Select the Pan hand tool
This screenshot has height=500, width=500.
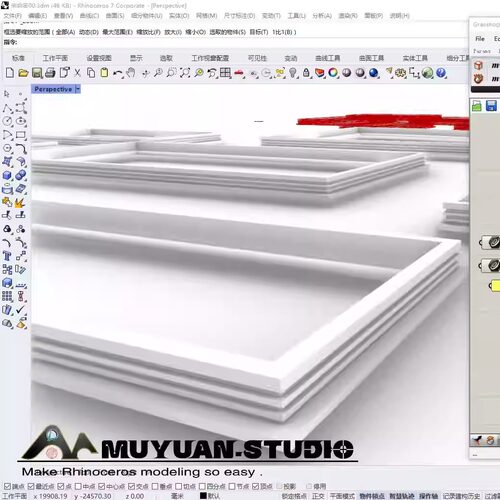point(131,73)
